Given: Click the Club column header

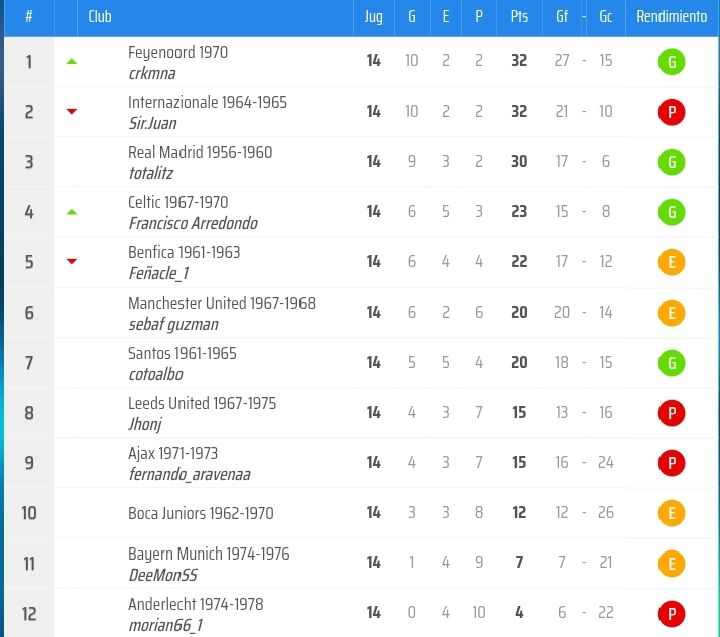Looking at the screenshot, I should tap(100, 17).
